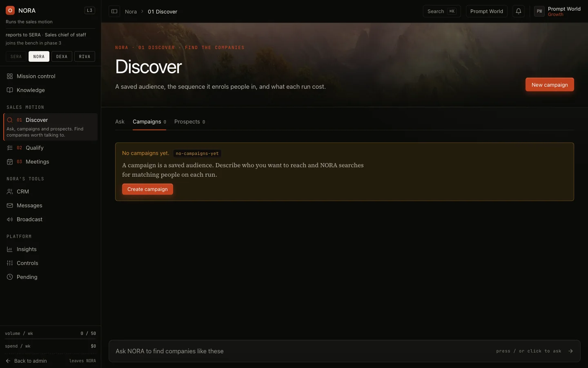The height and width of the screenshot is (368, 588).
Task: Click the Mission control grid icon
Action: tap(10, 76)
